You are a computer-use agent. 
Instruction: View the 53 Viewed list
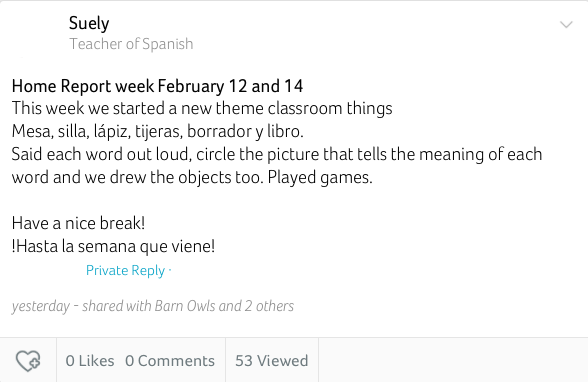click(x=272, y=361)
